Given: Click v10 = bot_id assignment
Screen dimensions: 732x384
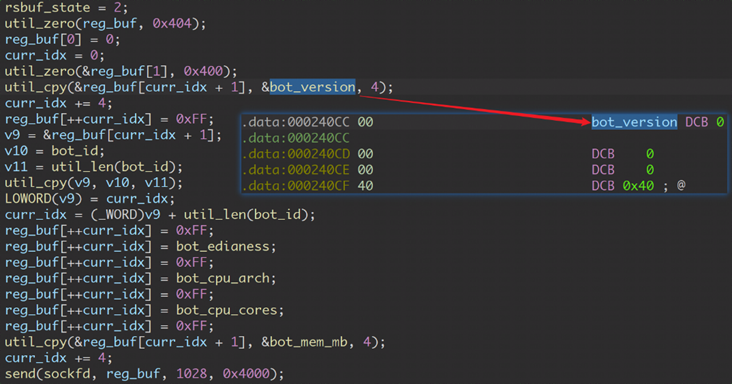Looking at the screenshot, I should pos(55,151).
